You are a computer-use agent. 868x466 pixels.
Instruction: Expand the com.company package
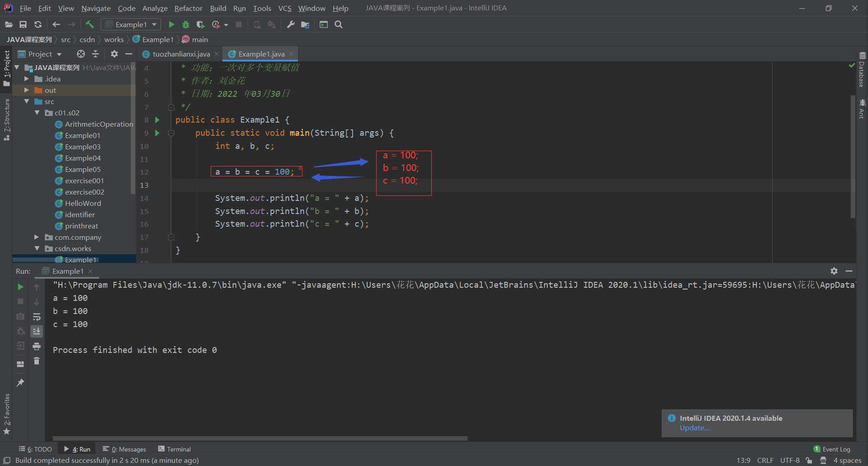coord(37,237)
